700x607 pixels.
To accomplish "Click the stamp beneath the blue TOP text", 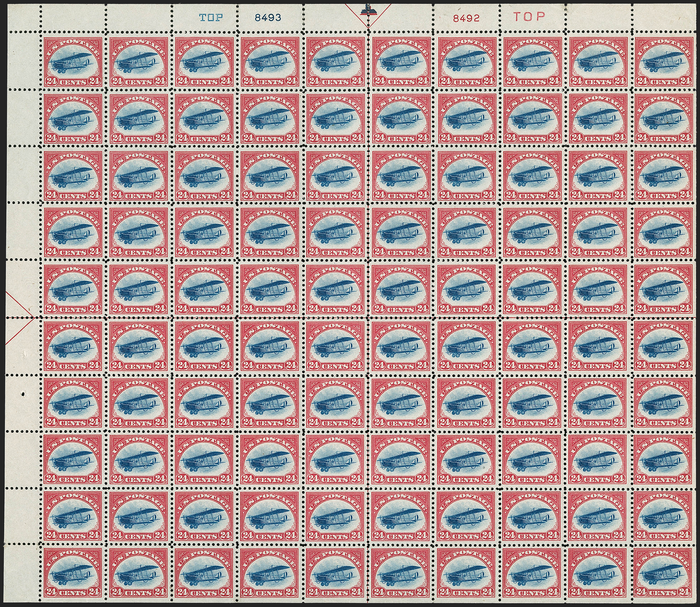I will coord(204,62).
